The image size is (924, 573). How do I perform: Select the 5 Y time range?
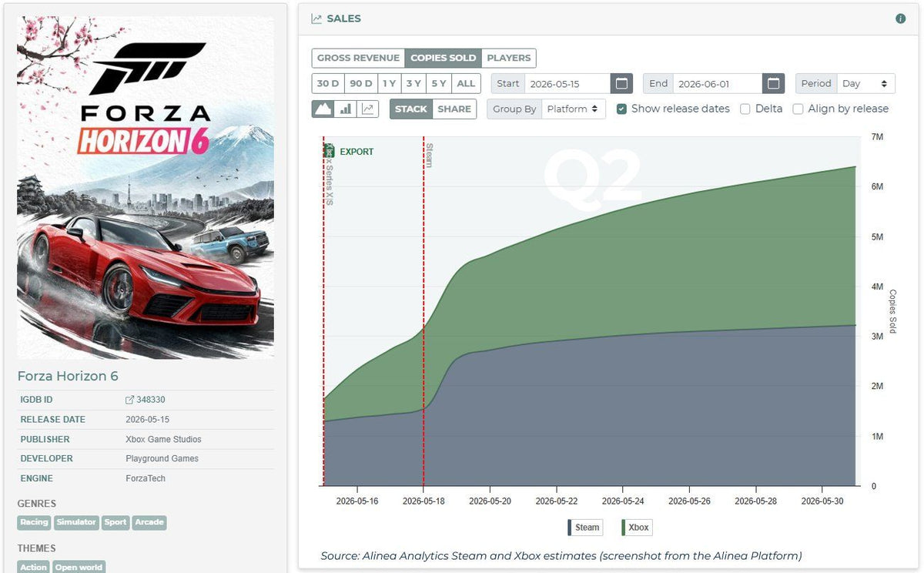click(x=439, y=83)
